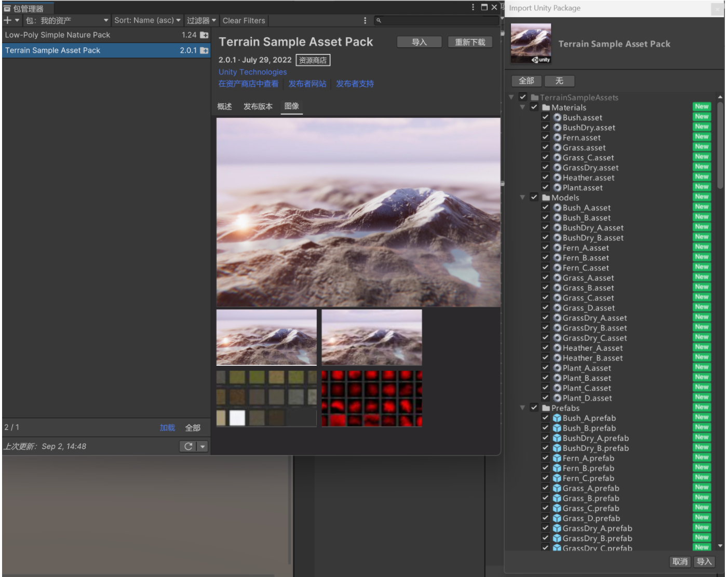
Task: Click the Bush.asset file icon
Action: (557, 118)
